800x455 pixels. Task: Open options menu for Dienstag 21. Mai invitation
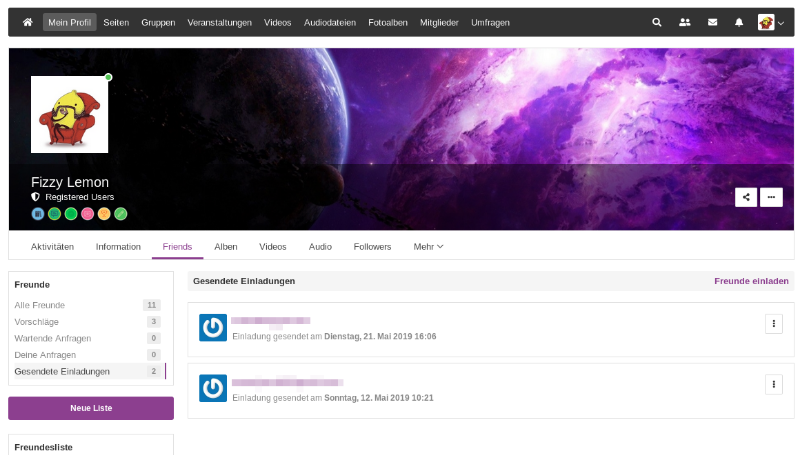[x=772, y=323]
